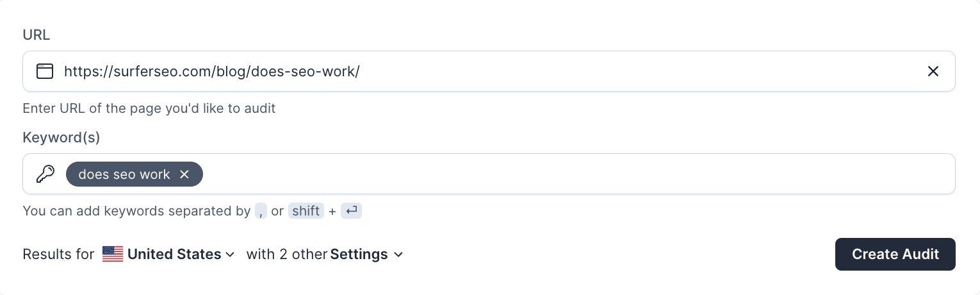Clear the URL field with the X

click(x=933, y=71)
